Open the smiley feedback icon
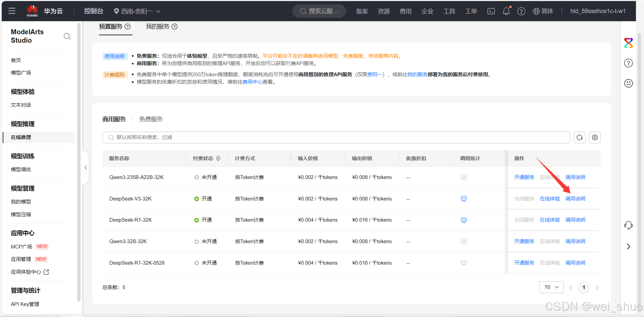The image size is (644, 317). point(629,83)
